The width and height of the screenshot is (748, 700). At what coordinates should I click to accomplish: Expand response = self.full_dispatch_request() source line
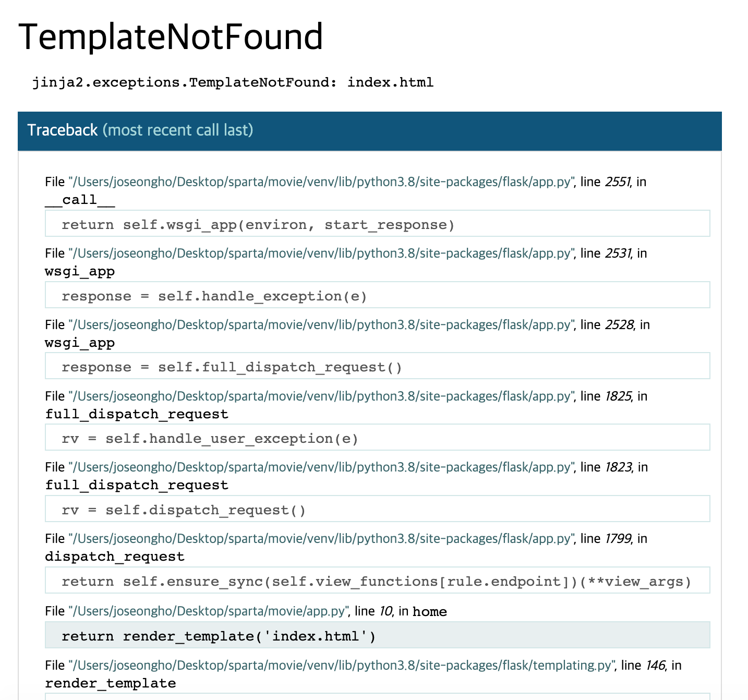378,366
